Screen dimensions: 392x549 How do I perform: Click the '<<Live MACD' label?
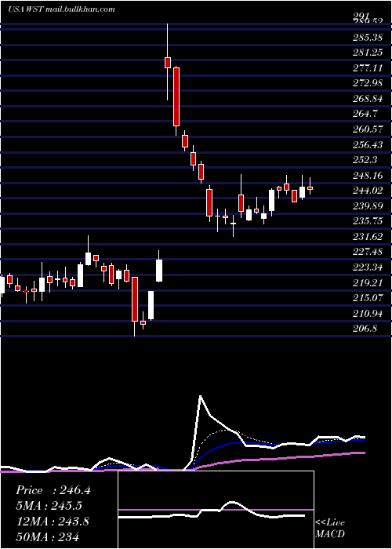pos(330,529)
